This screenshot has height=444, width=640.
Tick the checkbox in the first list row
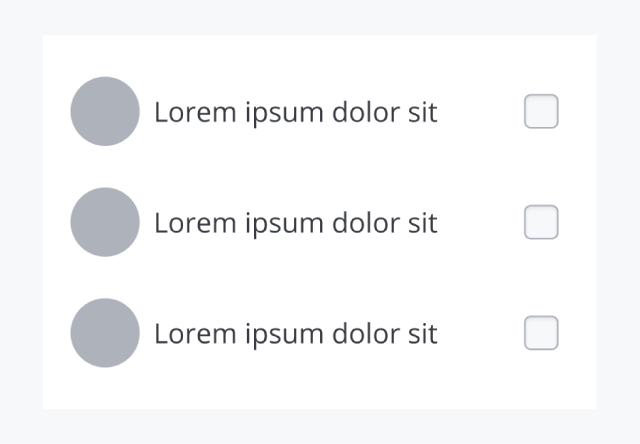tap(541, 111)
